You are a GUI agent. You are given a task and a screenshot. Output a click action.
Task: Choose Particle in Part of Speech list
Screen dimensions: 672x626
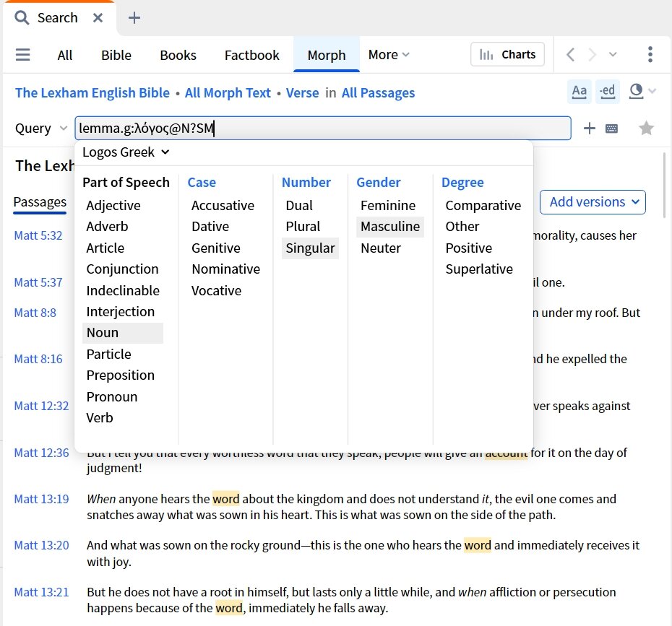point(108,354)
